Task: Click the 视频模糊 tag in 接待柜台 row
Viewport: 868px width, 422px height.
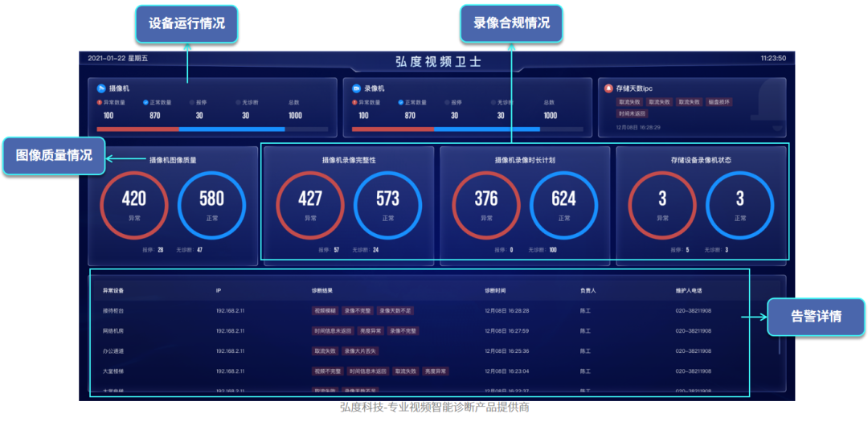Action: coord(325,311)
